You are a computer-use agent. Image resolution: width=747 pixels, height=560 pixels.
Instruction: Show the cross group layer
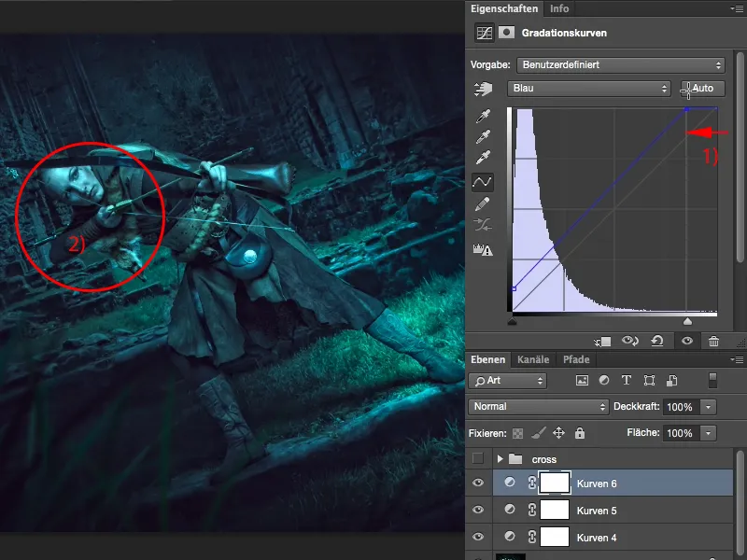click(478, 458)
